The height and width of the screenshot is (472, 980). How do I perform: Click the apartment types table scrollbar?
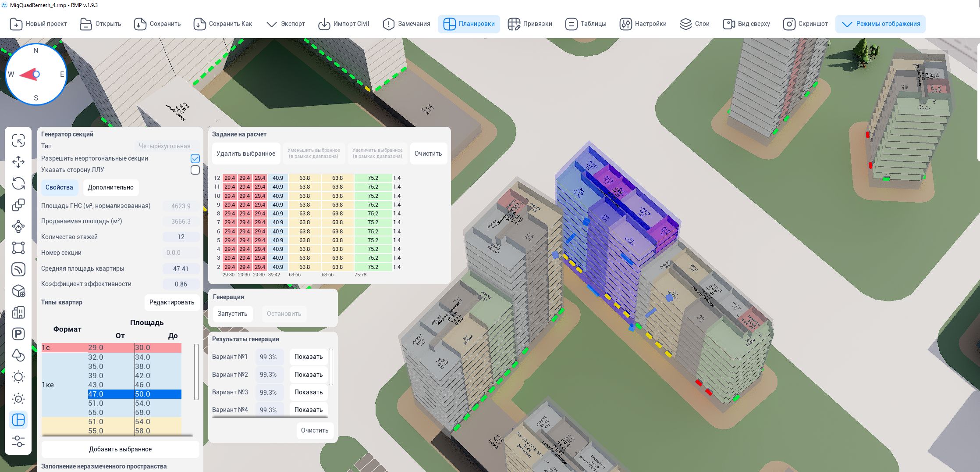tap(196, 372)
